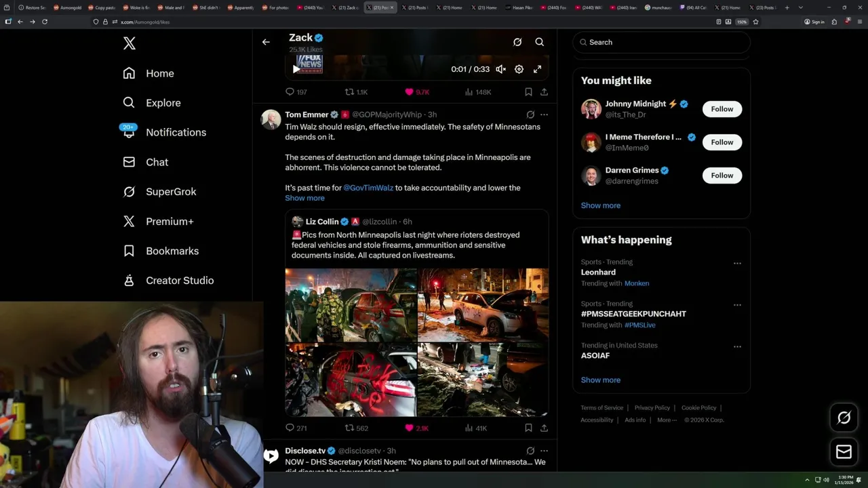Image resolution: width=868 pixels, height=488 pixels.
Task: Show more under What's happening
Action: click(600, 380)
